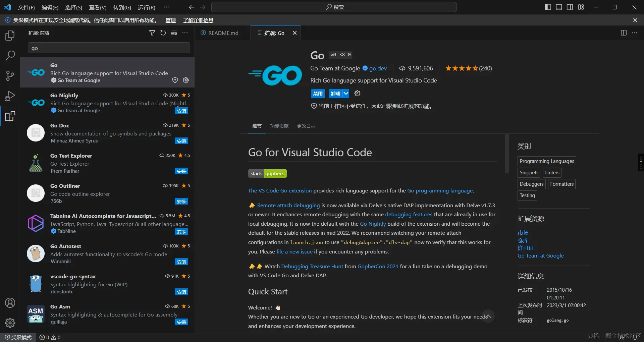Install the Go Doc extension
The width and height of the screenshot is (644, 342).
(181, 141)
